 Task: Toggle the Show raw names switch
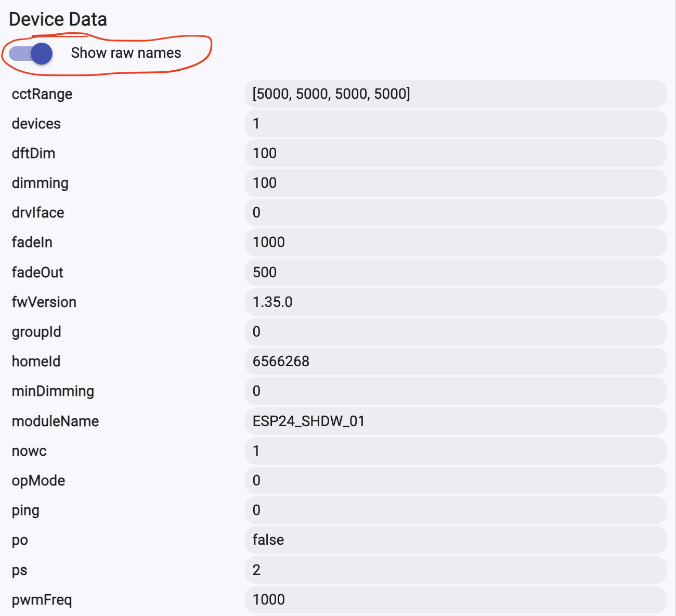coord(31,53)
